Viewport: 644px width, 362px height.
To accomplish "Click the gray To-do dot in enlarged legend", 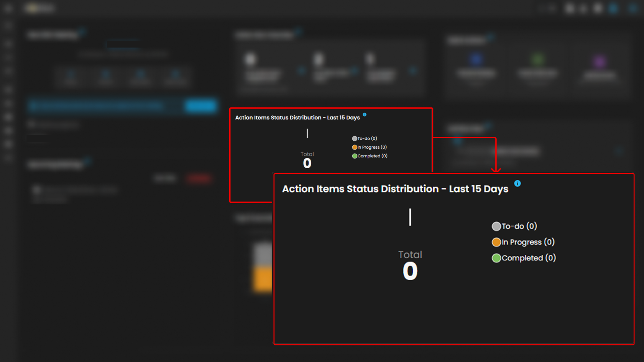I will [x=496, y=226].
